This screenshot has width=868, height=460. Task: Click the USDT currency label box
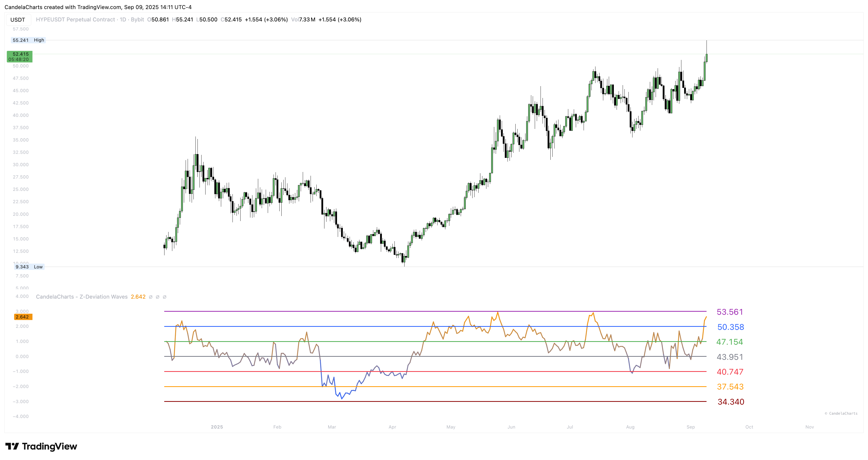coord(18,20)
